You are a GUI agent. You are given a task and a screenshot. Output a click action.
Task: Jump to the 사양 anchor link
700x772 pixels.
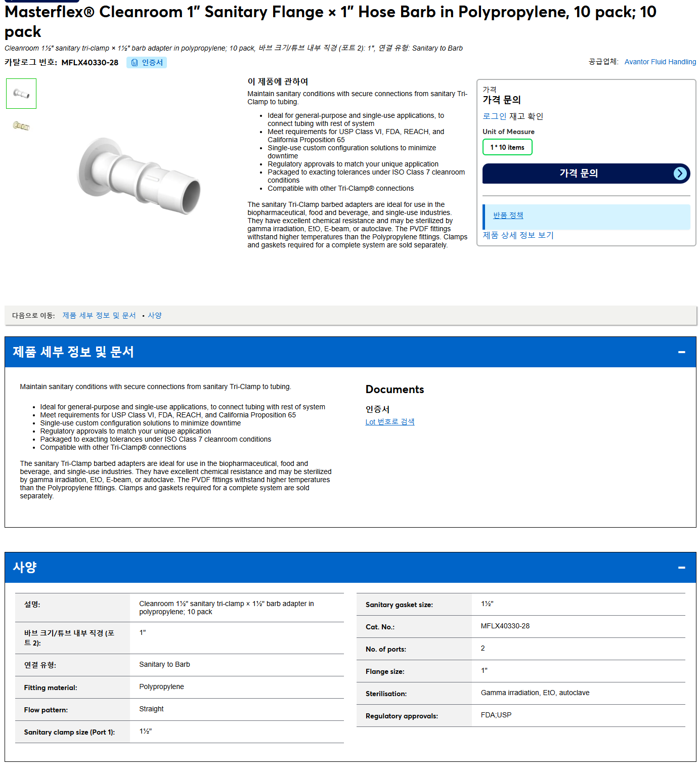click(155, 316)
